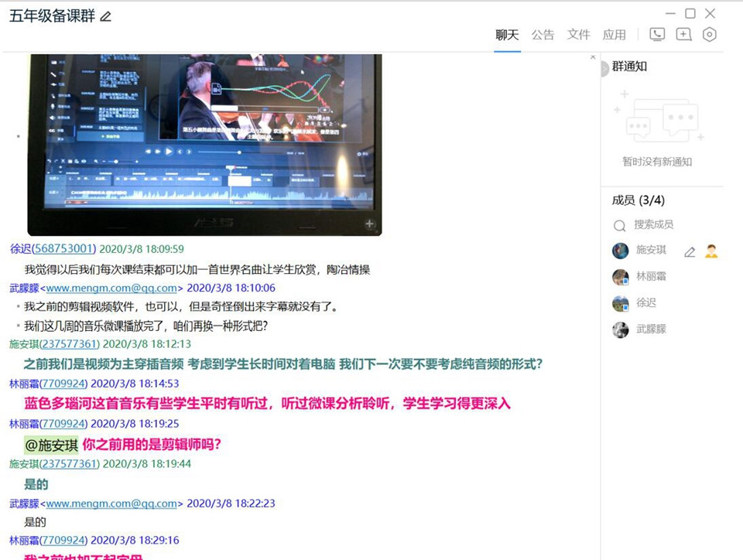
Task: Open group settings with the hexagon icon
Action: tap(710, 35)
